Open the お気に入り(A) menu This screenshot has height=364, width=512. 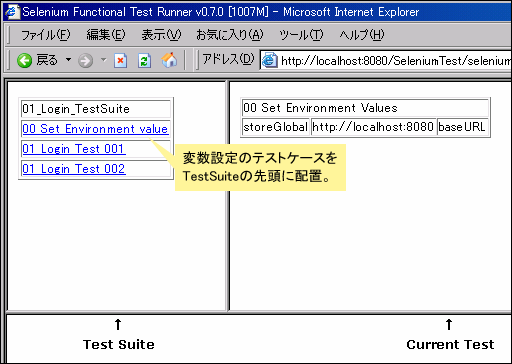click(230, 35)
